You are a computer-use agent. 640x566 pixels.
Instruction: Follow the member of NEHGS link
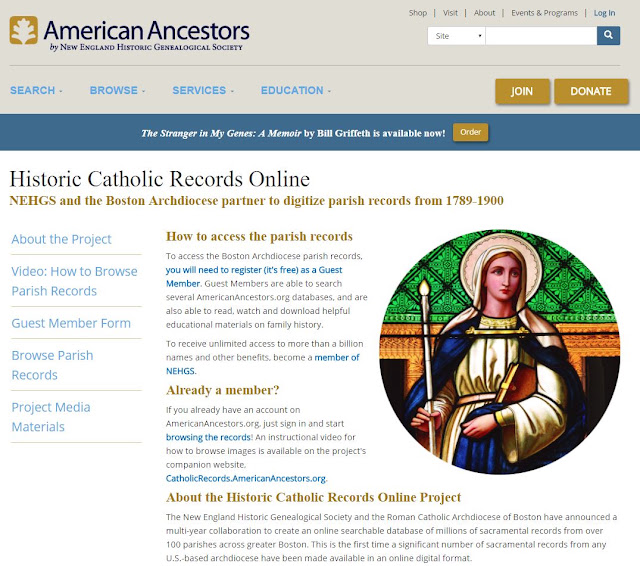(x=262, y=364)
